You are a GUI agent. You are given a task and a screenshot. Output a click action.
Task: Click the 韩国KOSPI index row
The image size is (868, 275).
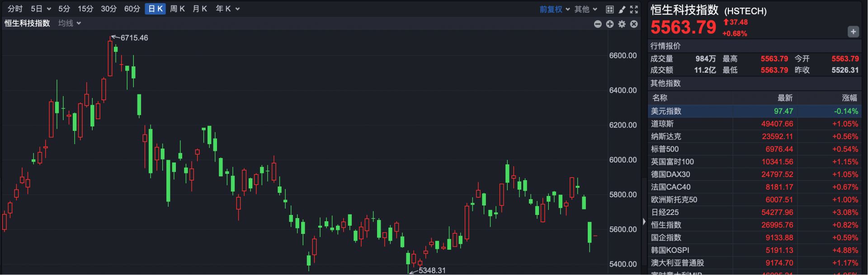pyautogui.click(x=754, y=250)
